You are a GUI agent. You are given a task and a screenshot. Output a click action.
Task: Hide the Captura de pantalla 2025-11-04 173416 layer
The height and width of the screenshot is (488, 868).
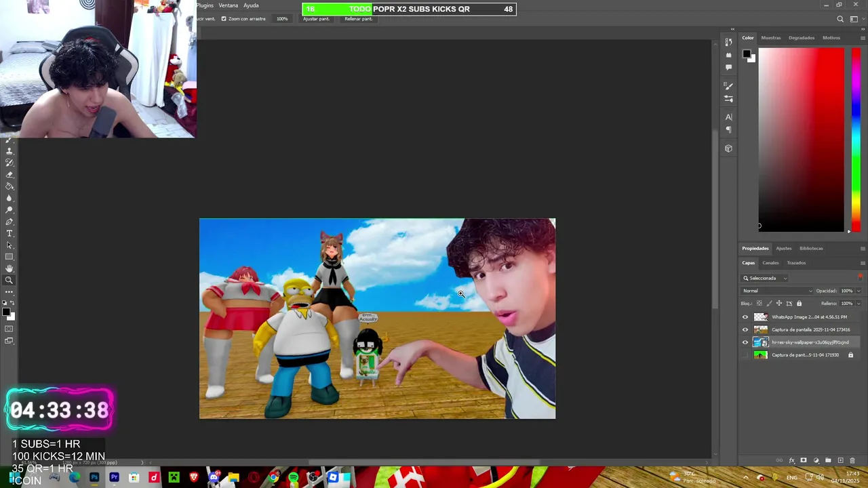click(x=745, y=329)
